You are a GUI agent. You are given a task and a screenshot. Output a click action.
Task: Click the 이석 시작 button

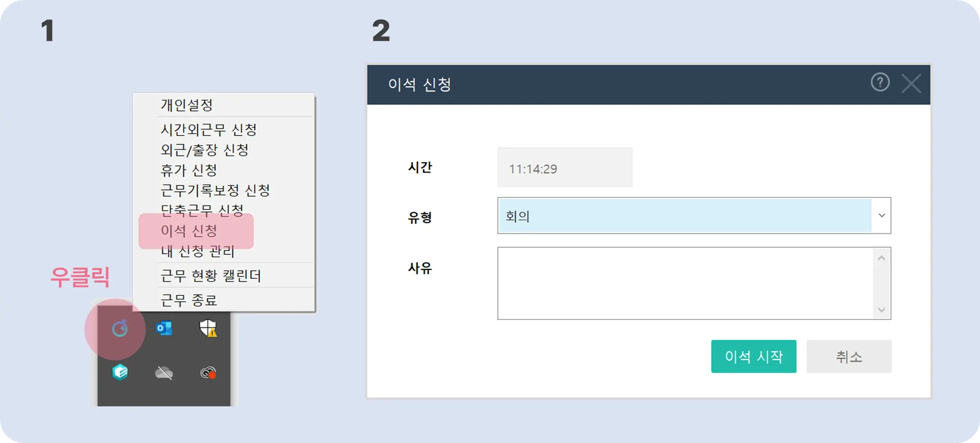click(x=753, y=356)
